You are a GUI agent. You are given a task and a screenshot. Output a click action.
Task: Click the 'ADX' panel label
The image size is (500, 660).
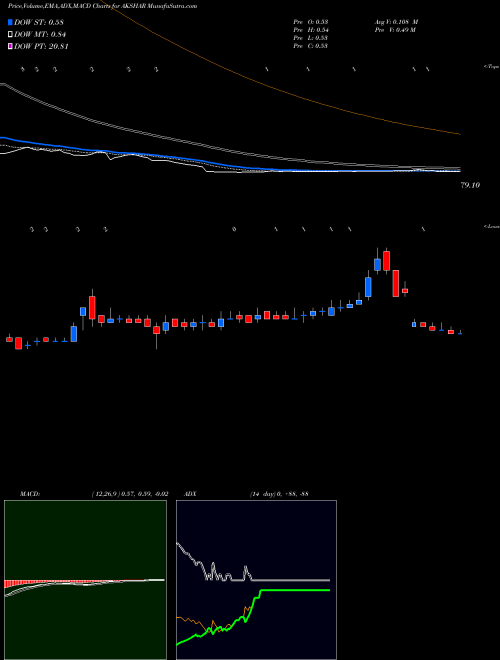click(x=190, y=494)
